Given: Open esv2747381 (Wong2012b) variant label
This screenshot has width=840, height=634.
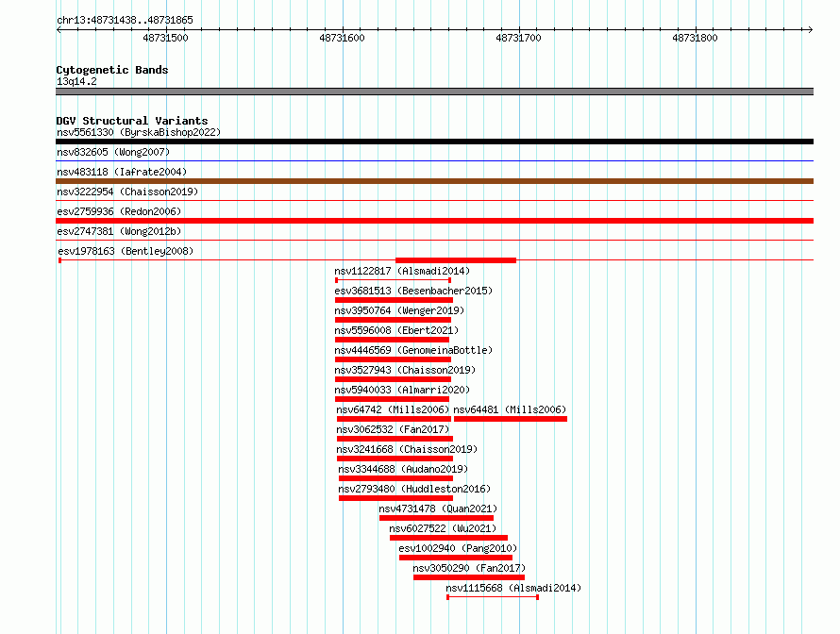Looking at the screenshot, I should pos(119,231).
